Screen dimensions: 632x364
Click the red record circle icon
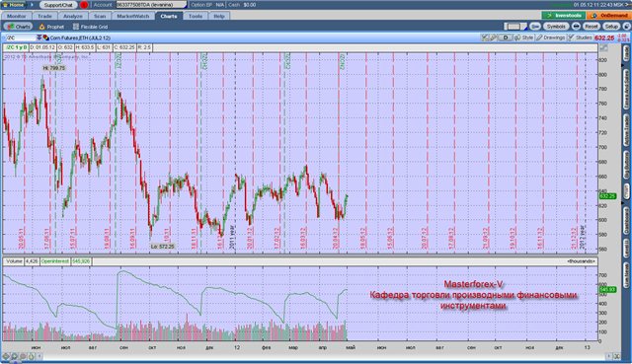click(84, 5)
